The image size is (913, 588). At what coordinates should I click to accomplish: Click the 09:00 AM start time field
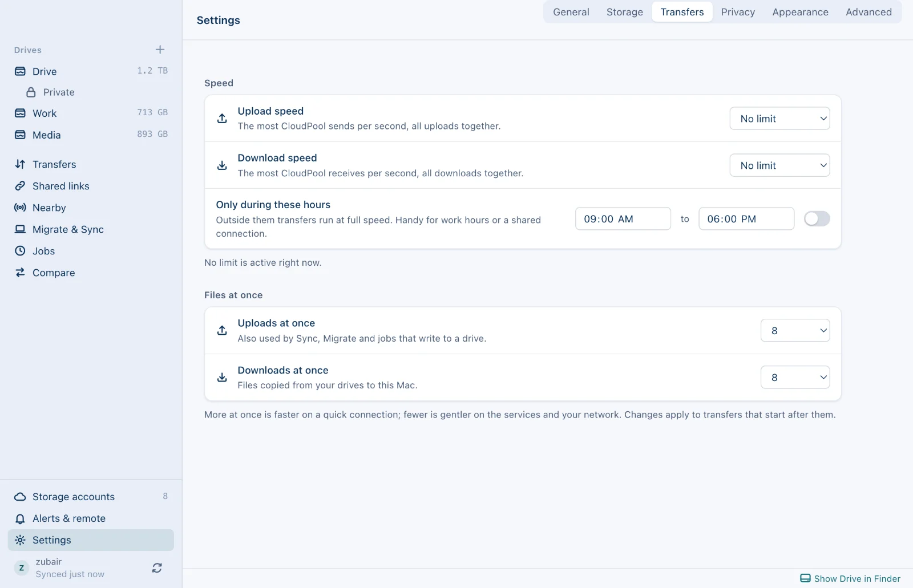point(623,219)
